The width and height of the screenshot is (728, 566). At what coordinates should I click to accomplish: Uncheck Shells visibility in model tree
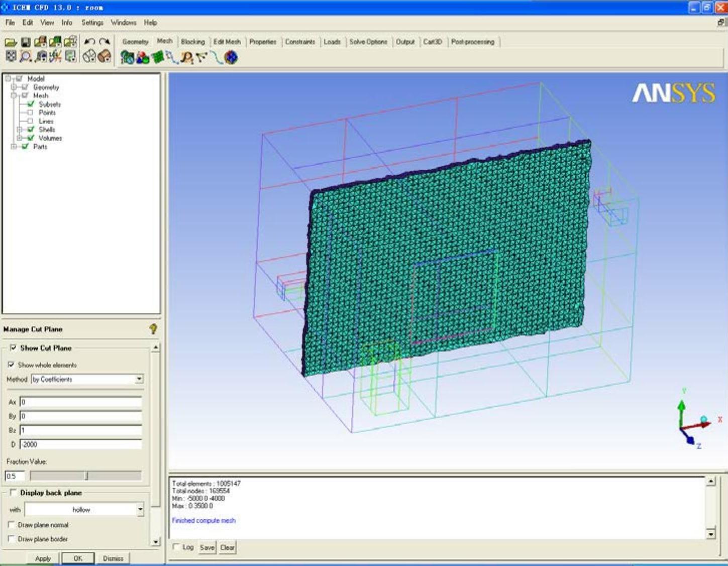[x=31, y=129]
